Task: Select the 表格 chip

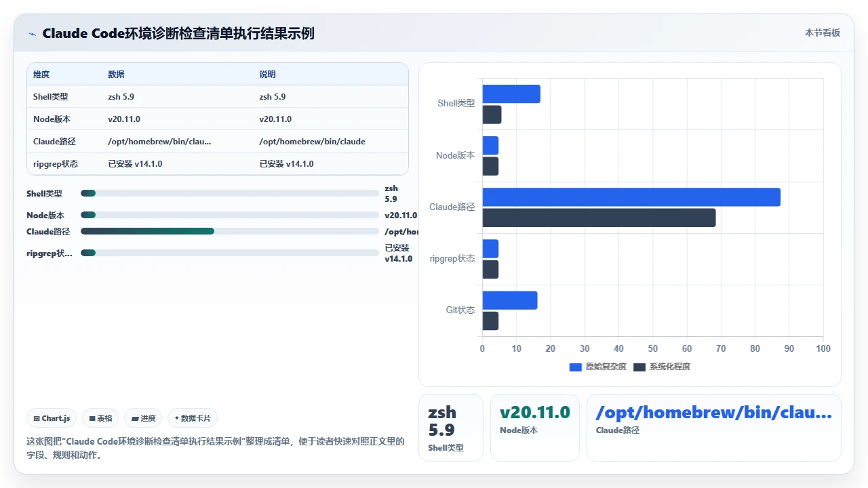Action: click(100, 418)
